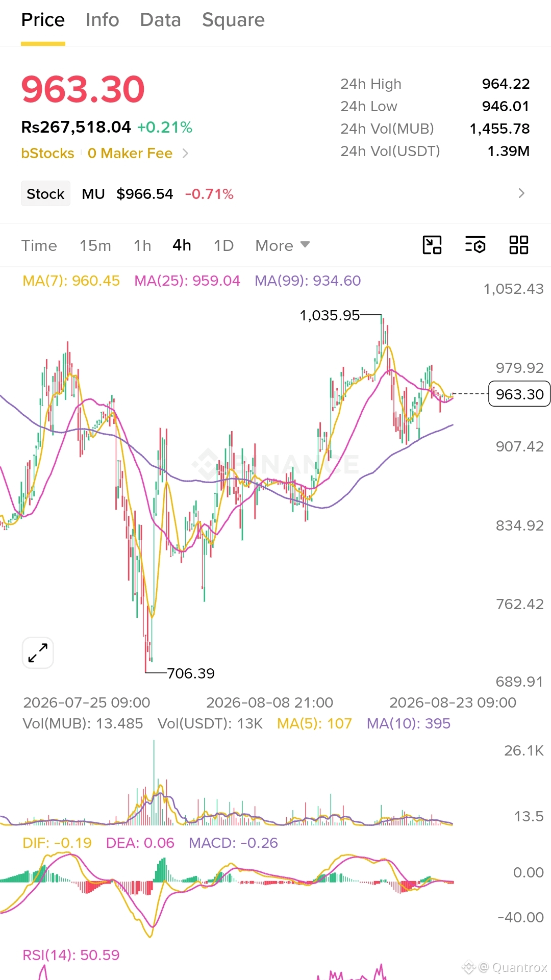Tap the $966.54 stock price

point(145,194)
